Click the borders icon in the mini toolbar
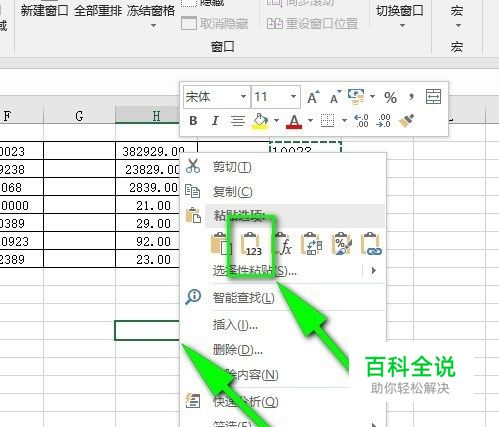Viewport: 499px width, 427px height. pos(327,121)
